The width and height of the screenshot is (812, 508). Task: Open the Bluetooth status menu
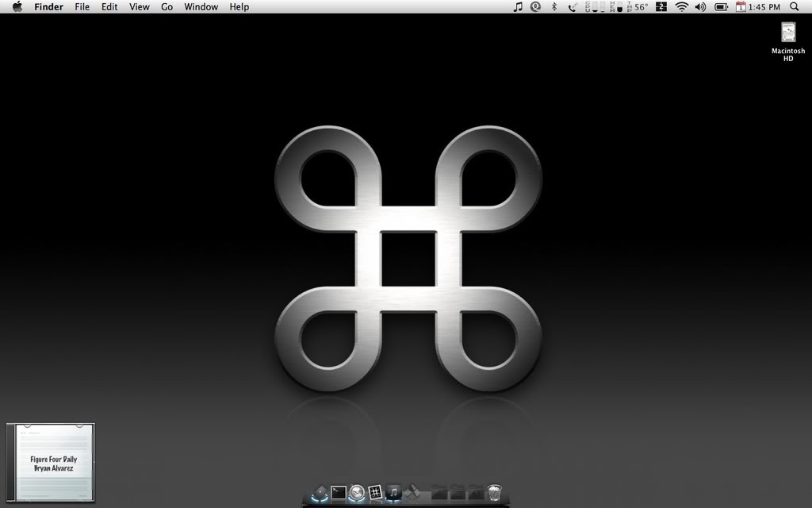pyautogui.click(x=553, y=6)
